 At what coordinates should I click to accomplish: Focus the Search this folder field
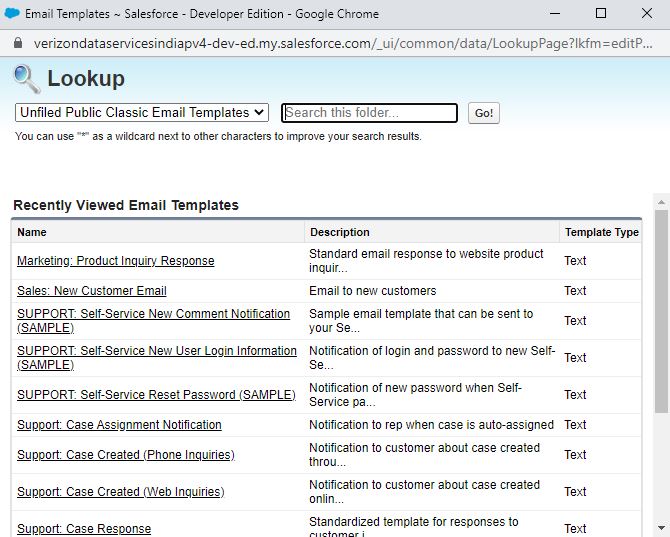(369, 113)
